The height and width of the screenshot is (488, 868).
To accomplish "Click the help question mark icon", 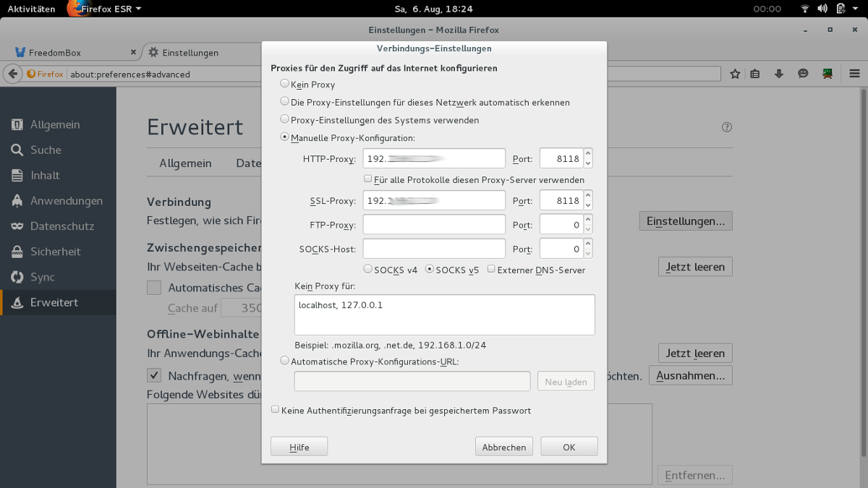I will [x=727, y=127].
